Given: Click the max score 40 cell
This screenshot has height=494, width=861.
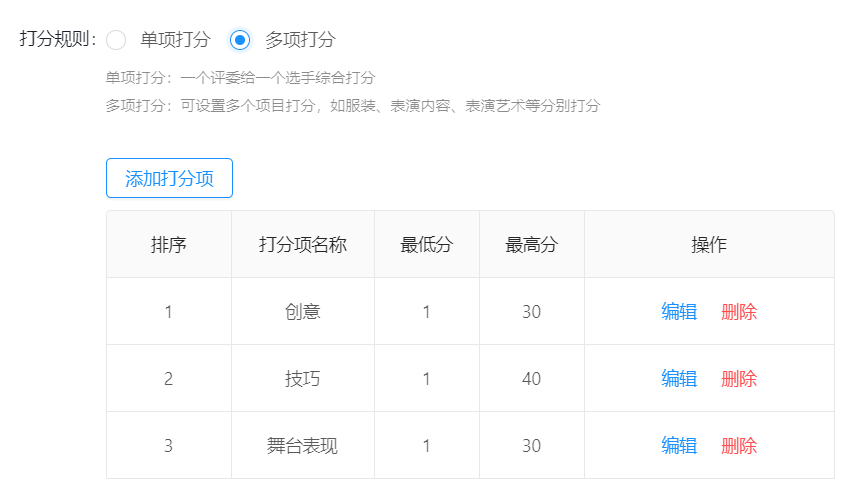Looking at the screenshot, I should click(532, 379).
